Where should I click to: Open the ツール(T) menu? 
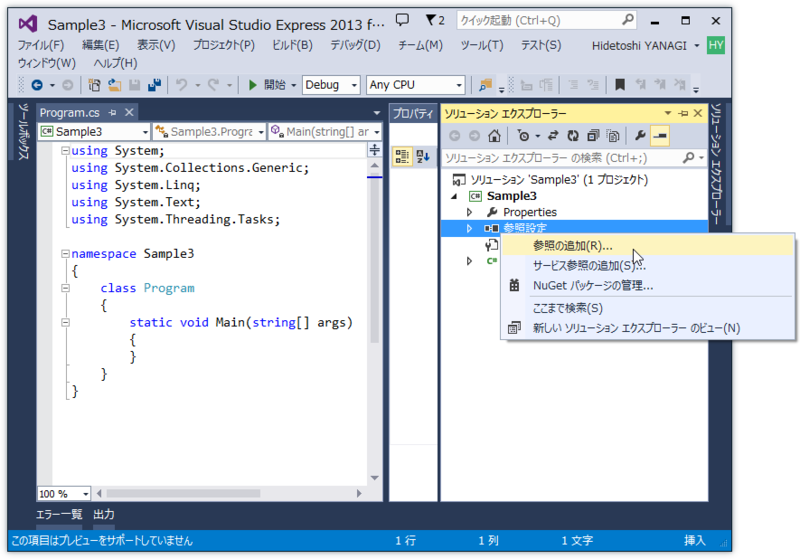click(x=482, y=45)
